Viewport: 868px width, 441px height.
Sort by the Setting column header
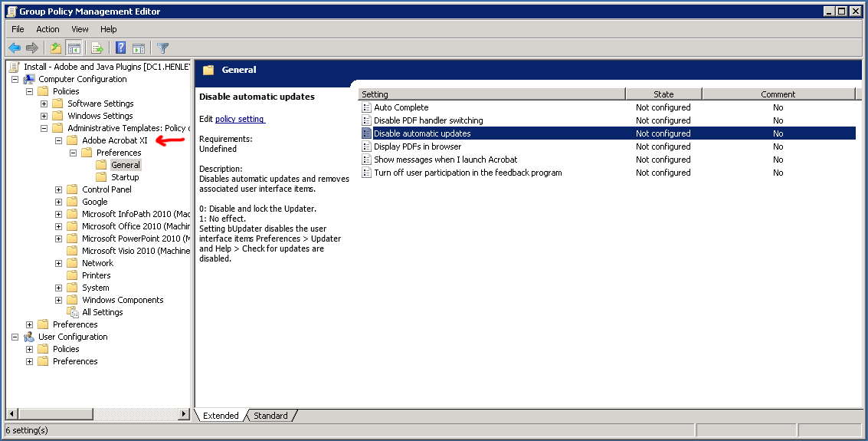[x=492, y=94]
